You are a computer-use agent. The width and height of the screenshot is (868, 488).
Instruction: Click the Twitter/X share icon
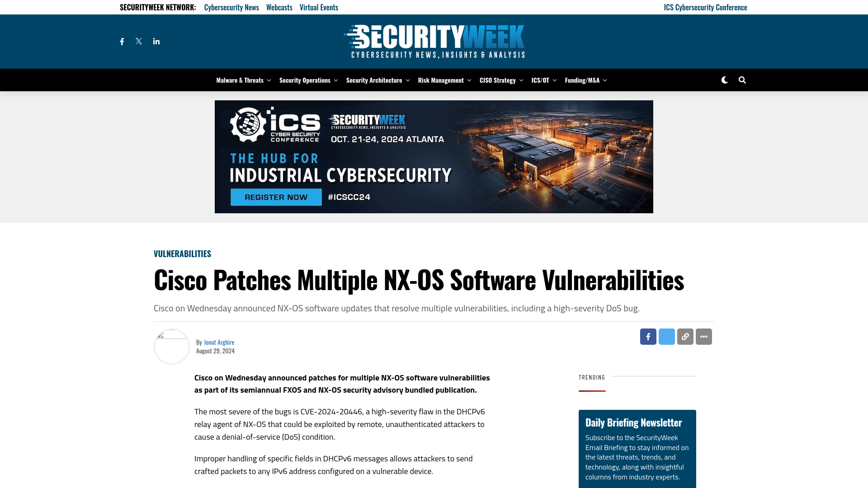pos(666,337)
